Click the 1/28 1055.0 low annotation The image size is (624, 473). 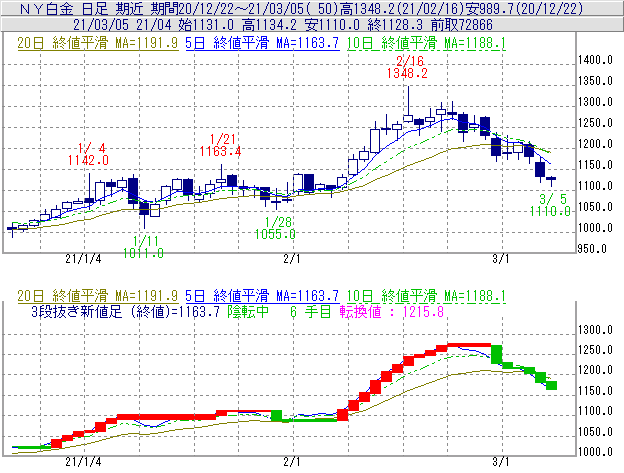[x=275, y=228]
